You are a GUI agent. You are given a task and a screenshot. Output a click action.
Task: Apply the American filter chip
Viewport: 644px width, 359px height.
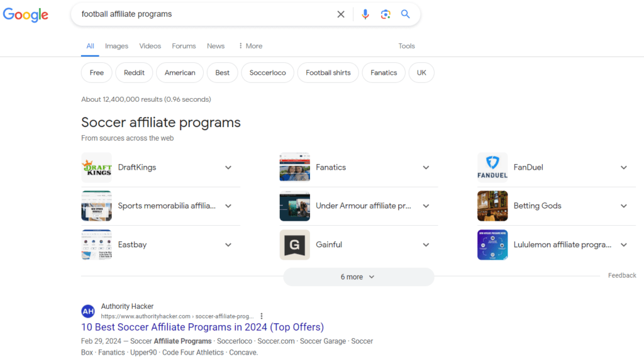click(x=180, y=73)
